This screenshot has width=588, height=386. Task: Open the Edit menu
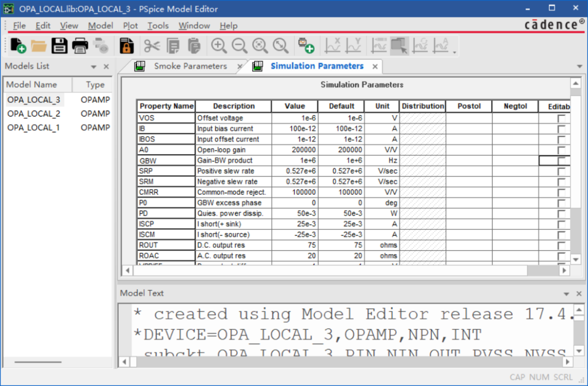coord(43,26)
